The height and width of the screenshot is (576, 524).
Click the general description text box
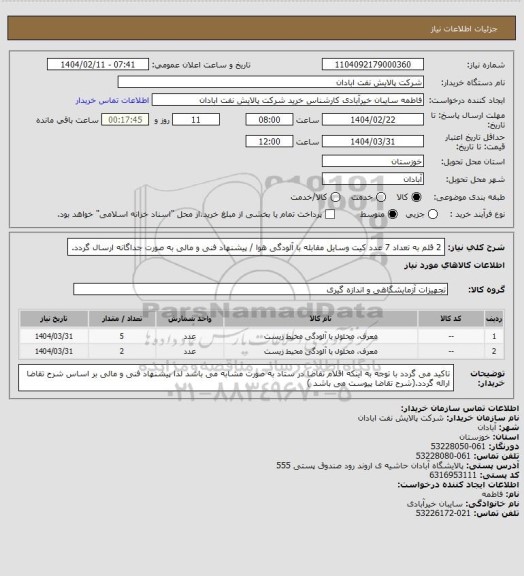tap(256, 248)
